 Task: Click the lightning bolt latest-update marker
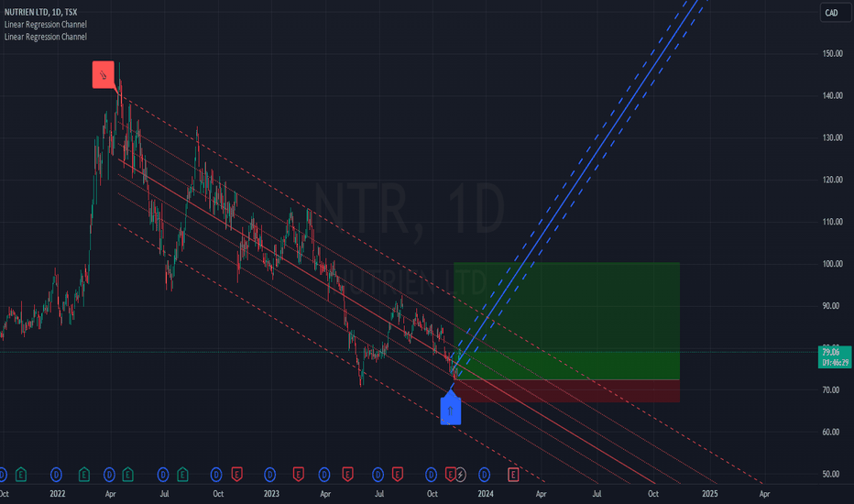tap(461, 475)
